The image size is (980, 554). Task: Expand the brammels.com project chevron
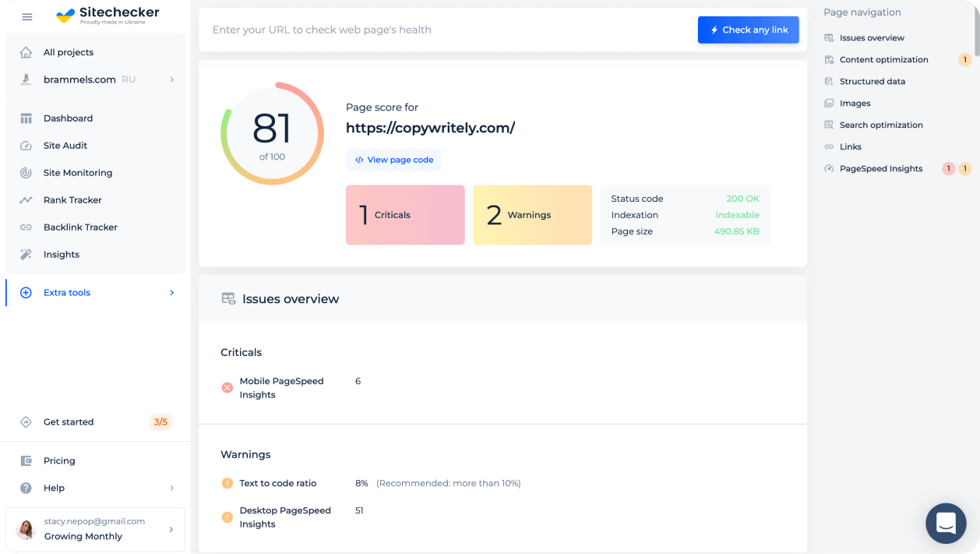point(172,79)
